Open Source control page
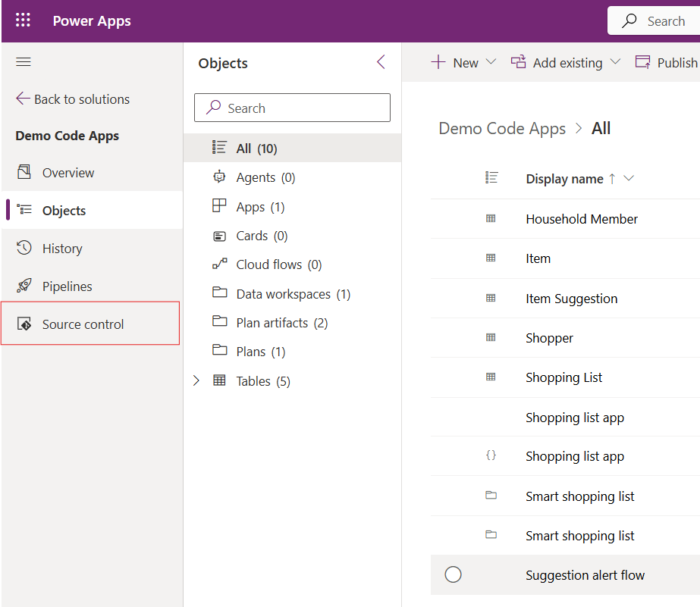The height and width of the screenshot is (607, 700). click(90, 324)
